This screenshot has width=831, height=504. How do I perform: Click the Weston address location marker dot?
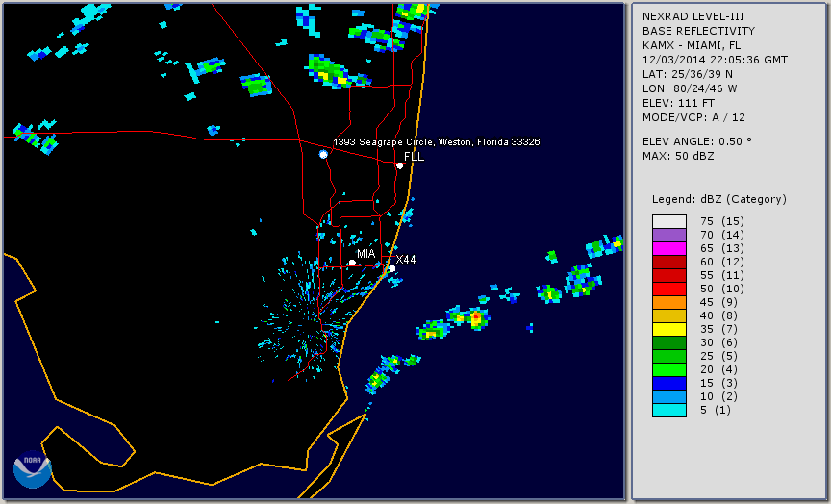323,154
